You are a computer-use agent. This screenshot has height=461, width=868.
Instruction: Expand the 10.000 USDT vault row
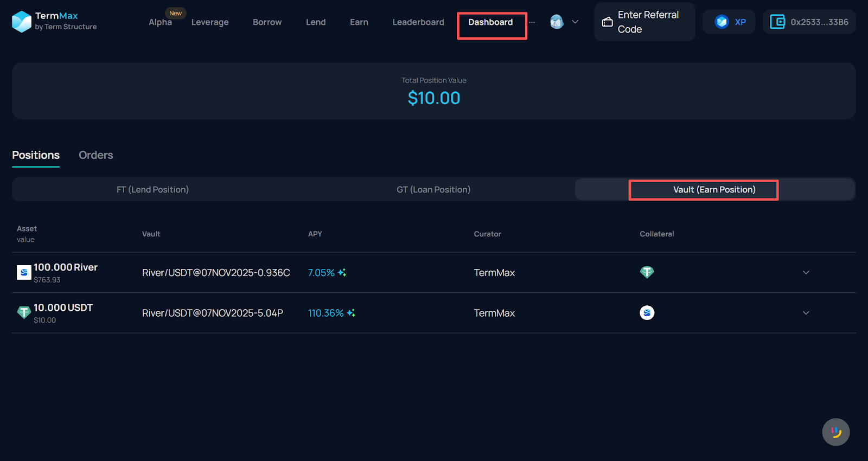pos(806,313)
